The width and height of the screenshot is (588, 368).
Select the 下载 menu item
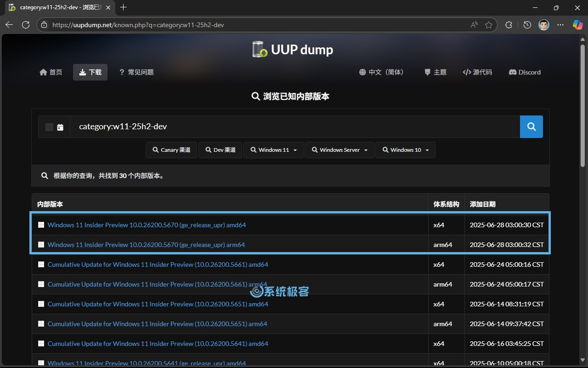tap(90, 72)
